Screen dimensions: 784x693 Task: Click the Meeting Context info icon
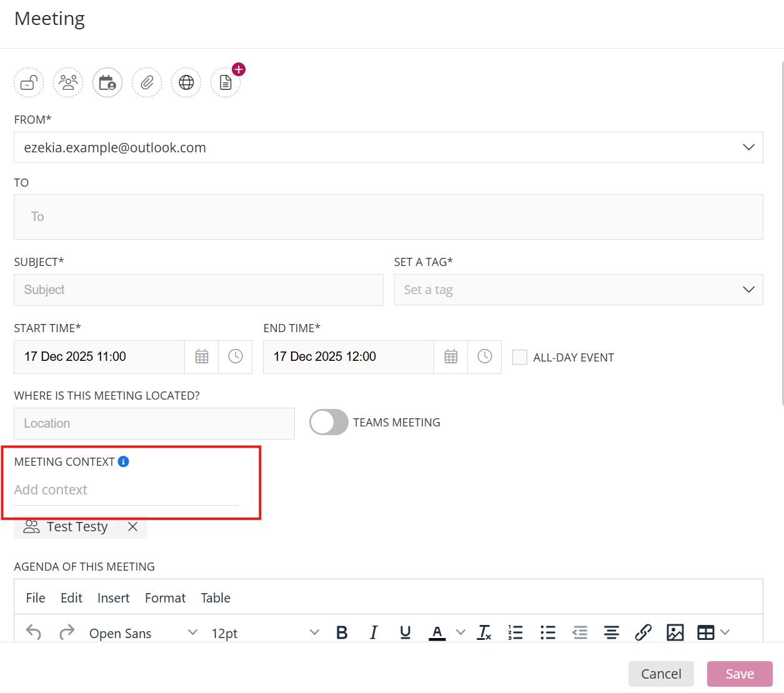point(124,461)
